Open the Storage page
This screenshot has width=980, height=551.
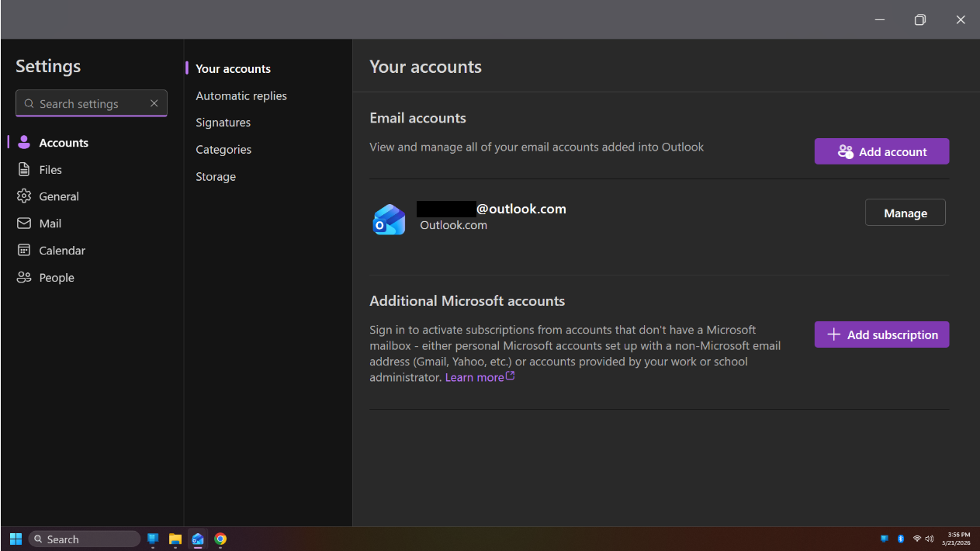(x=216, y=177)
